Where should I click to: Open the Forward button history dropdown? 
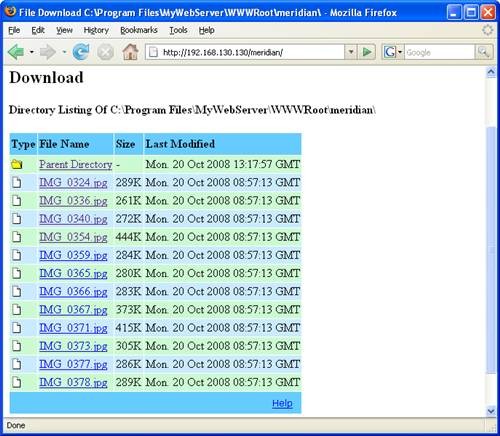coord(64,52)
